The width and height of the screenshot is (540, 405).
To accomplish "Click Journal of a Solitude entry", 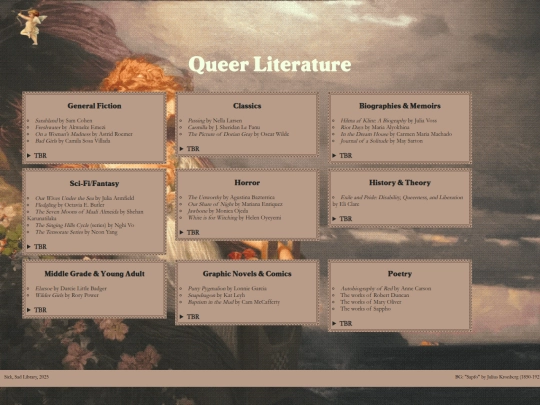I will point(381,141).
